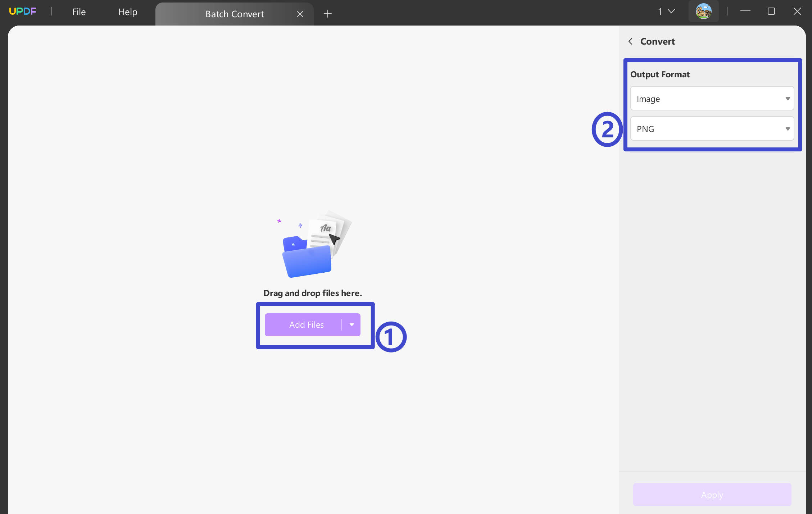This screenshot has height=514, width=812.
Task: Click the Apply button
Action: pyautogui.click(x=711, y=495)
